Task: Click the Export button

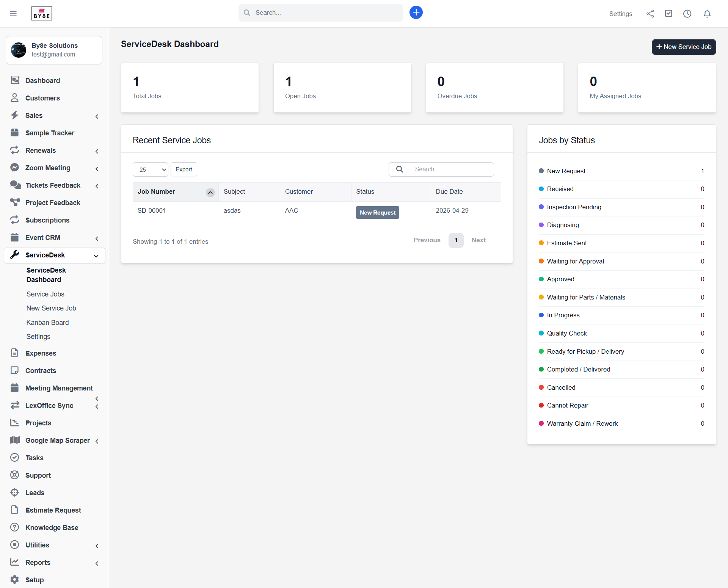Action: [184, 169]
